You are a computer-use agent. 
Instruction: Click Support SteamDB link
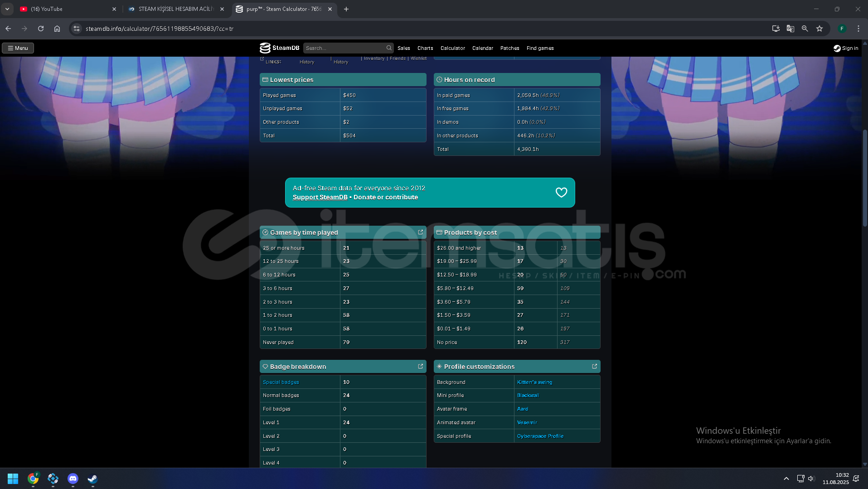coord(320,197)
